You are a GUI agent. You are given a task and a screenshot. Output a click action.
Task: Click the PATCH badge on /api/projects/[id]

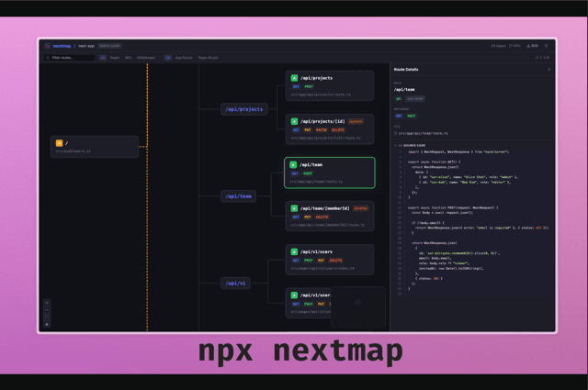[x=322, y=130]
